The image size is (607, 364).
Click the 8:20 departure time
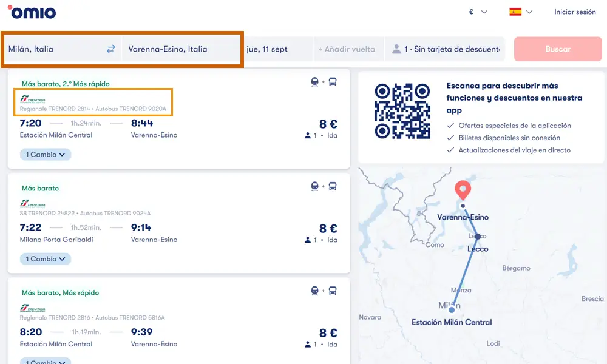tap(31, 332)
